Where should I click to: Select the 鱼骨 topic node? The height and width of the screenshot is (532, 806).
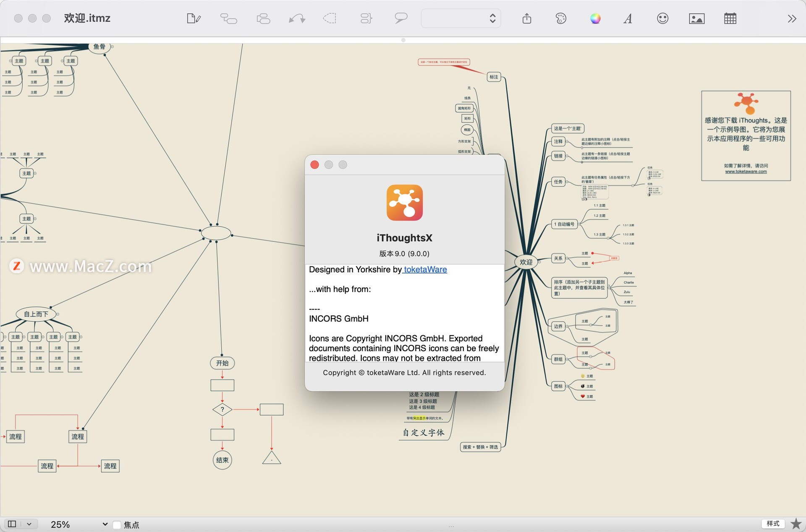click(99, 47)
